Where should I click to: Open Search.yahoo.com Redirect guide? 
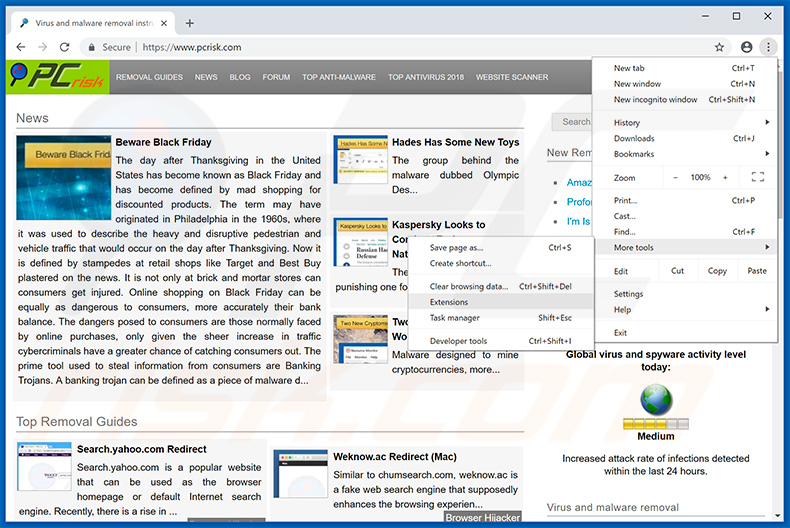pos(142,449)
